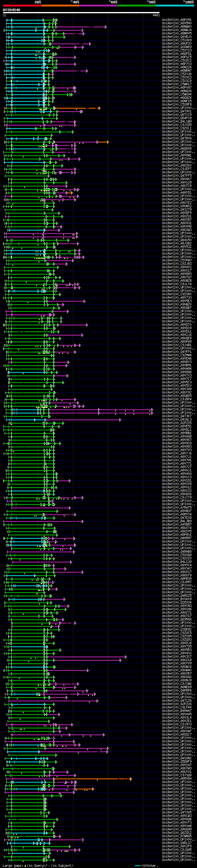
Task: Select hit UniRef100_A8P703
Action: tap(177, 64)
